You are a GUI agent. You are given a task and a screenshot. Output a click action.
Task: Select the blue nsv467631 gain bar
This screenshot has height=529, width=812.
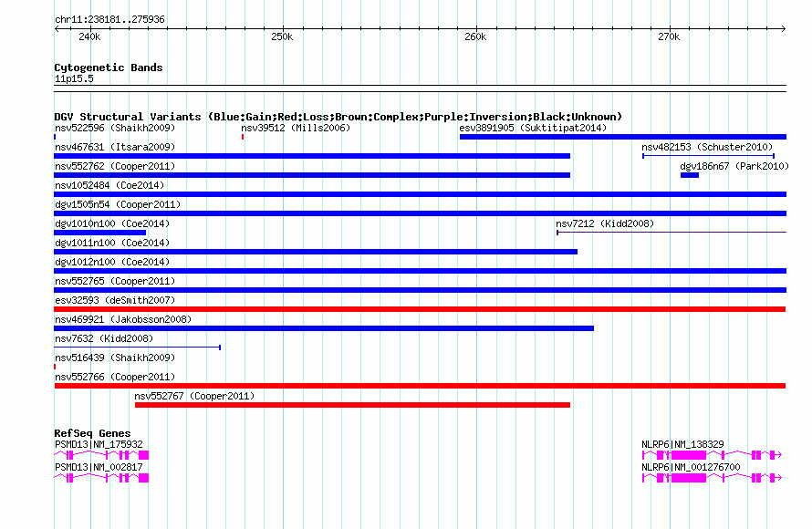point(312,156)
